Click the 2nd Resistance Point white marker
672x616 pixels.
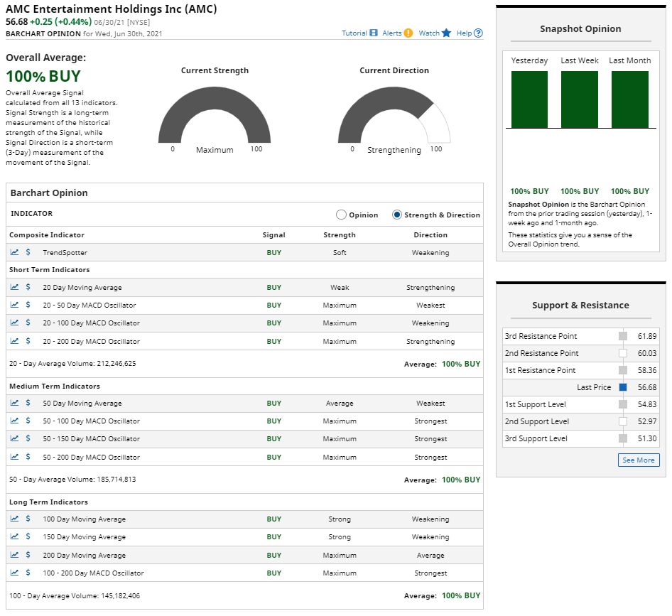623,353
